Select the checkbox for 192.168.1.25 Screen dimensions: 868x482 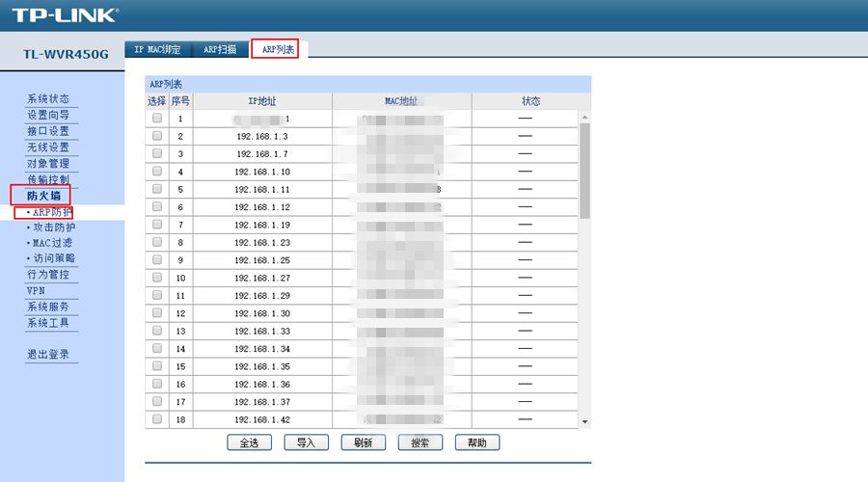[157, 260]
